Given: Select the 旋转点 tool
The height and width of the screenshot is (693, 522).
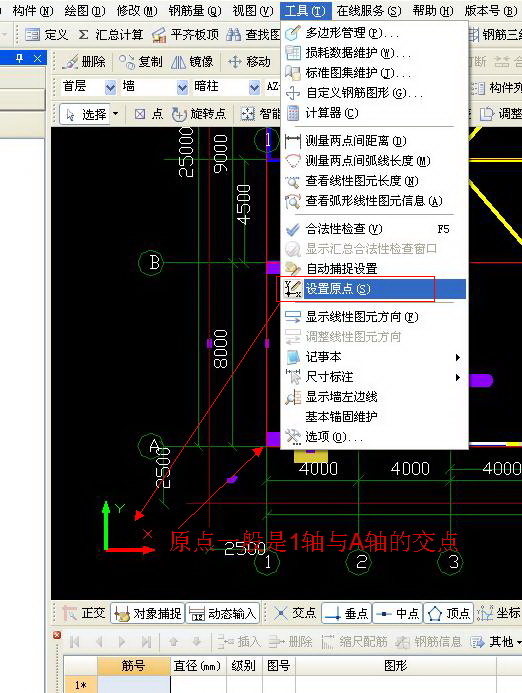Looking at the screenshot, I should pyautogui.click(x=199, y=114).
